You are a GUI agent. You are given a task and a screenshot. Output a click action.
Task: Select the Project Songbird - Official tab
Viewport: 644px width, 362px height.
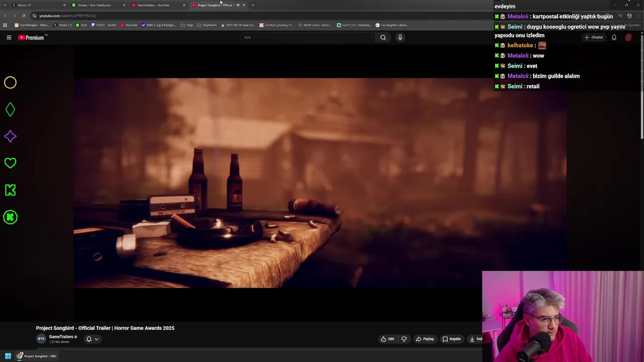(214, 5)
